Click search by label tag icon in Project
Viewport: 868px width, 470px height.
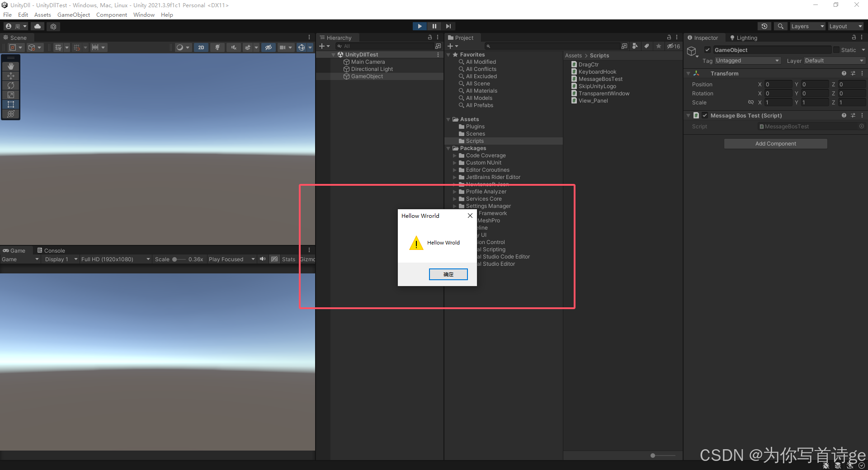click(x=646, y=46)
